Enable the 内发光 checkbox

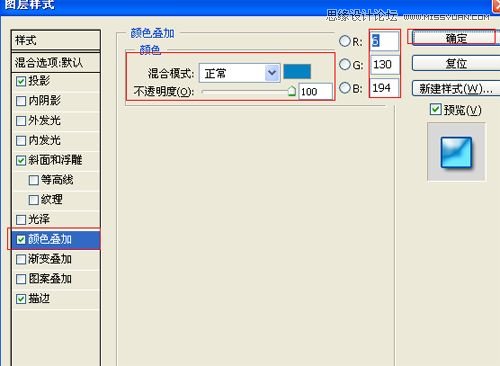point(21,141)
